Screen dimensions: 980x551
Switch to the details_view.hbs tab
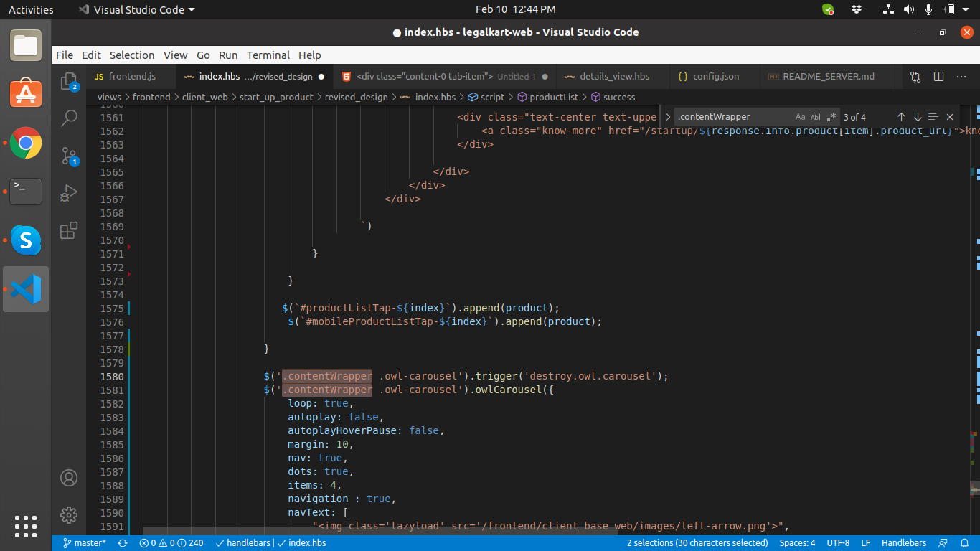click(613, 77)
